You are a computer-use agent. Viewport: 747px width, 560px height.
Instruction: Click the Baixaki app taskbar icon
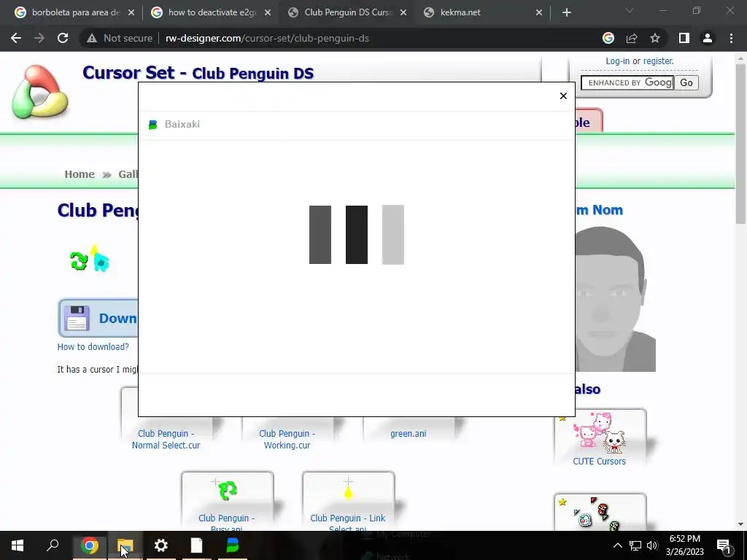(233, 545)
